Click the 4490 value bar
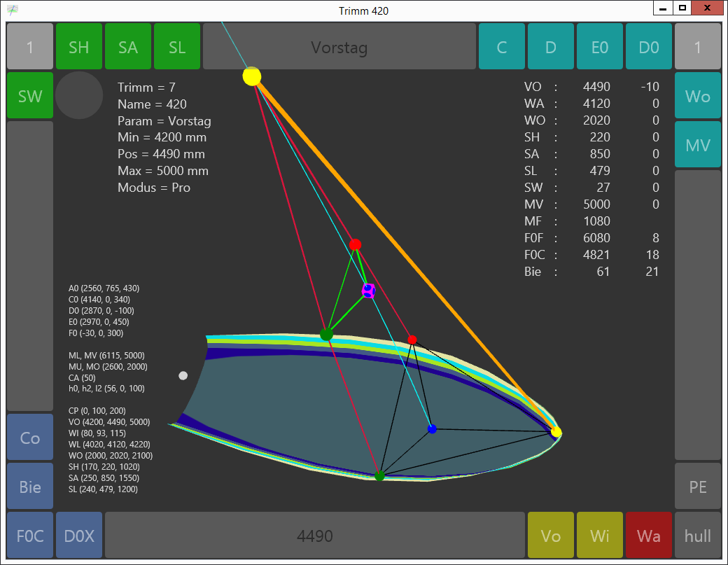 pyautogui.click(x=314, y=536)
